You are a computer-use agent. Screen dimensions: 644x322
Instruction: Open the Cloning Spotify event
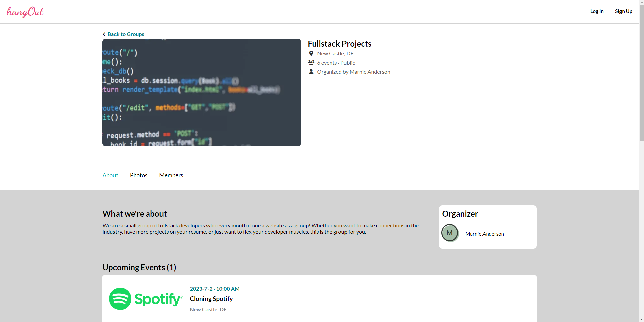(x=211, y=298)
